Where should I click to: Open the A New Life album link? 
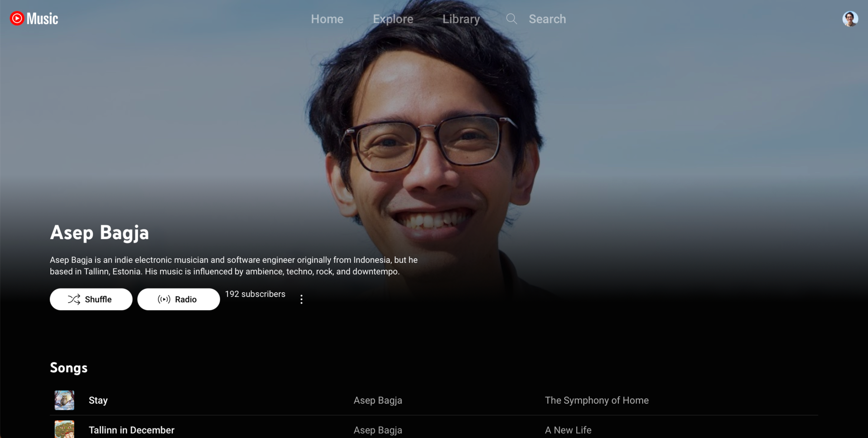pos(568,430)
